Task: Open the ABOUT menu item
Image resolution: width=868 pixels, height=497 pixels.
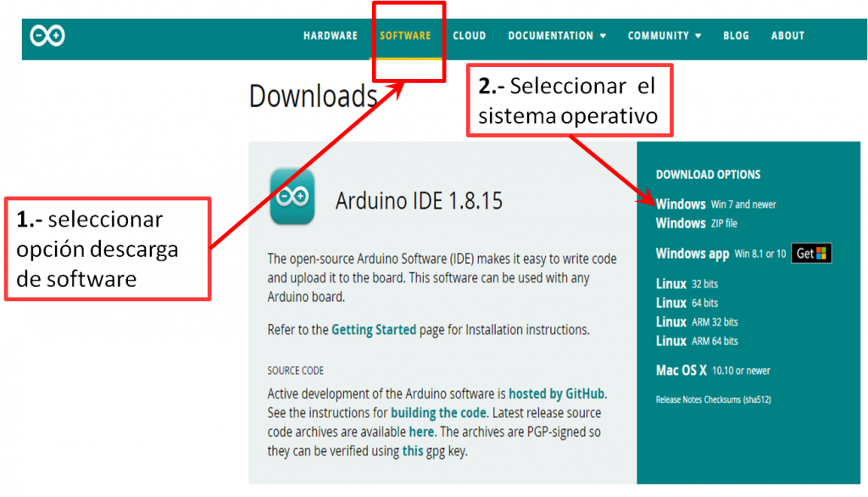Action: (x=787, y=36)
